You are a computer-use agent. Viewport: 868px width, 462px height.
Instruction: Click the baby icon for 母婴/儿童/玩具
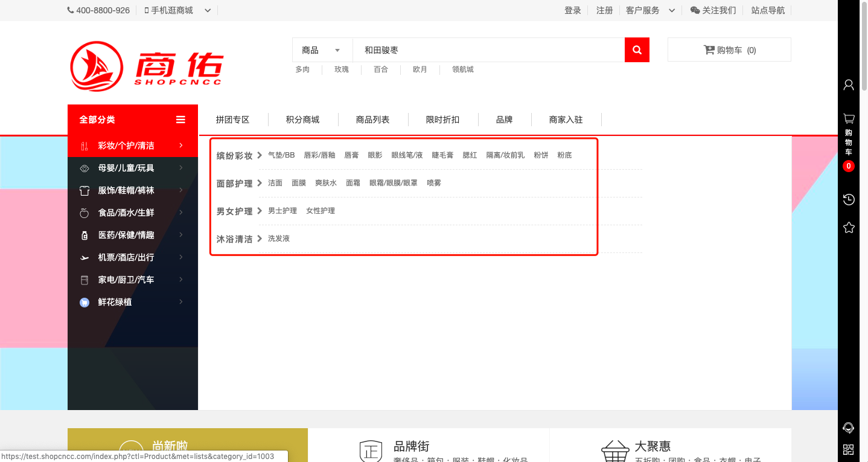85,168
